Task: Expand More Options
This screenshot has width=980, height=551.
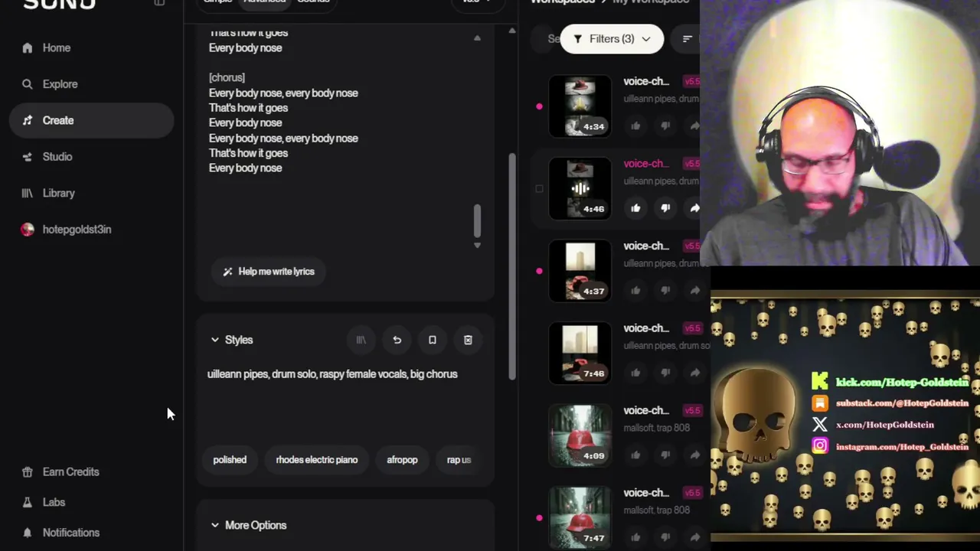Action: [248, 525]
